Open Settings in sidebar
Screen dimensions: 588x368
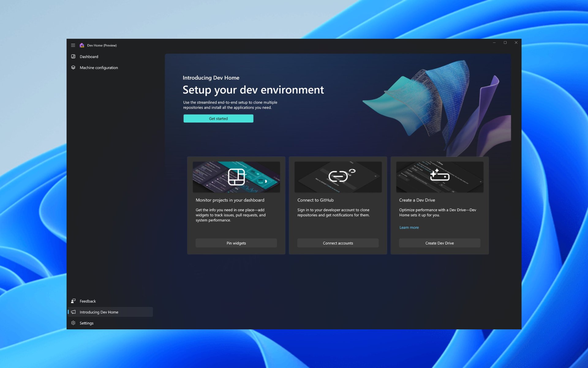110,323
